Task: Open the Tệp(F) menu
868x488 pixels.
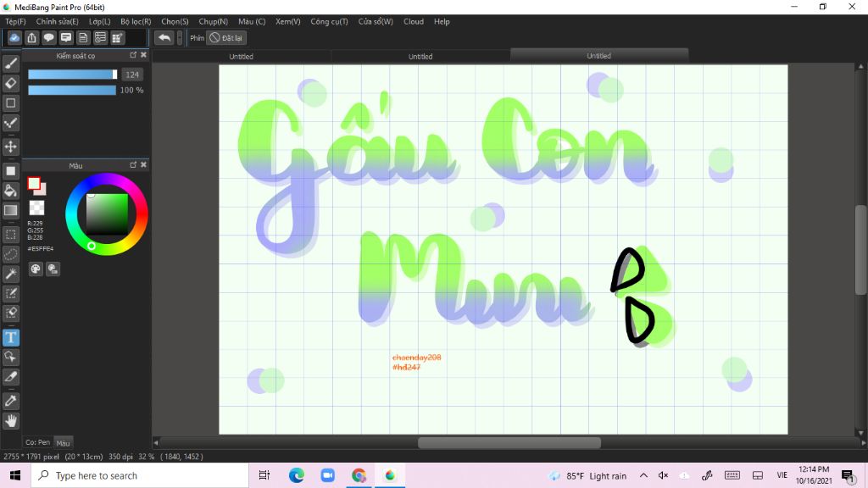Action: [15, 21]
